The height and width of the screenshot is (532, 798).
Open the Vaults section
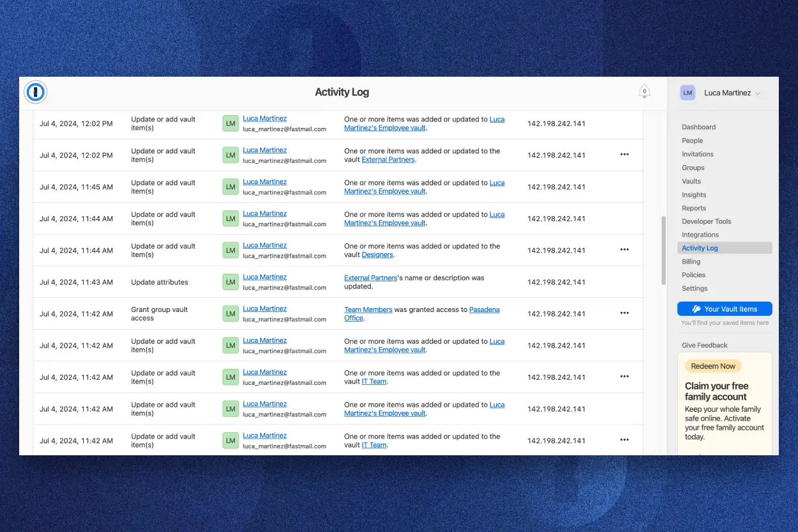(691, 181)
